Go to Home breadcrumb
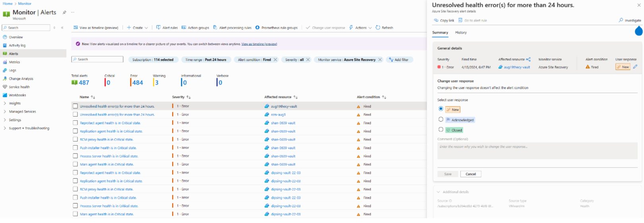 pos(8,4)
